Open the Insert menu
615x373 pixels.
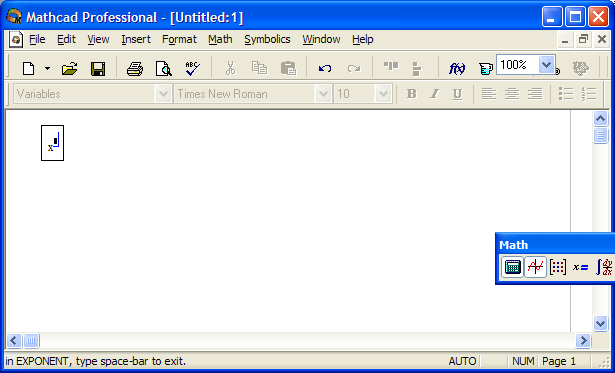pyautogui.click(x=136, y=39)
